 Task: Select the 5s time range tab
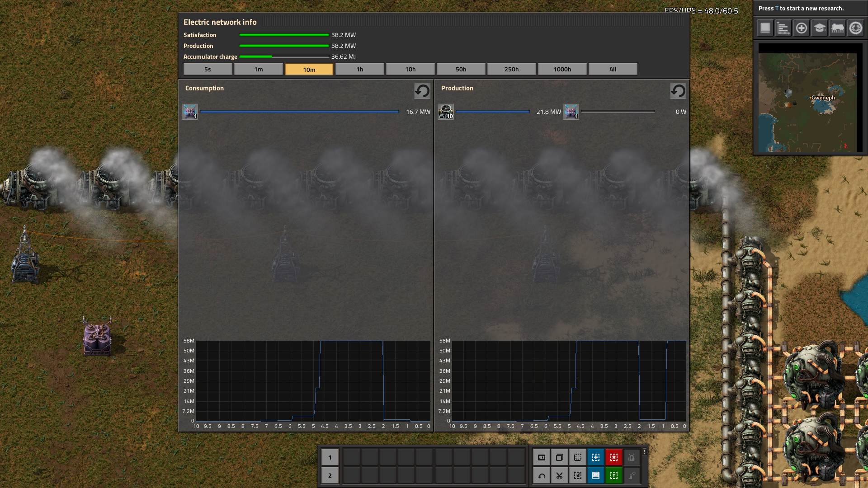pyautogui.click(x=208, y=69)
